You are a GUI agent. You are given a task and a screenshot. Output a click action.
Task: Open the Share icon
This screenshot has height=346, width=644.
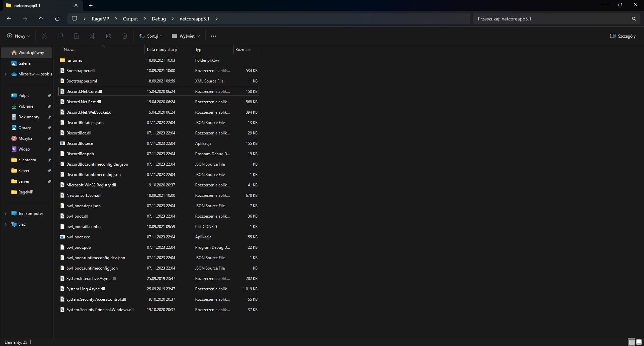click(x=108, y=36)
